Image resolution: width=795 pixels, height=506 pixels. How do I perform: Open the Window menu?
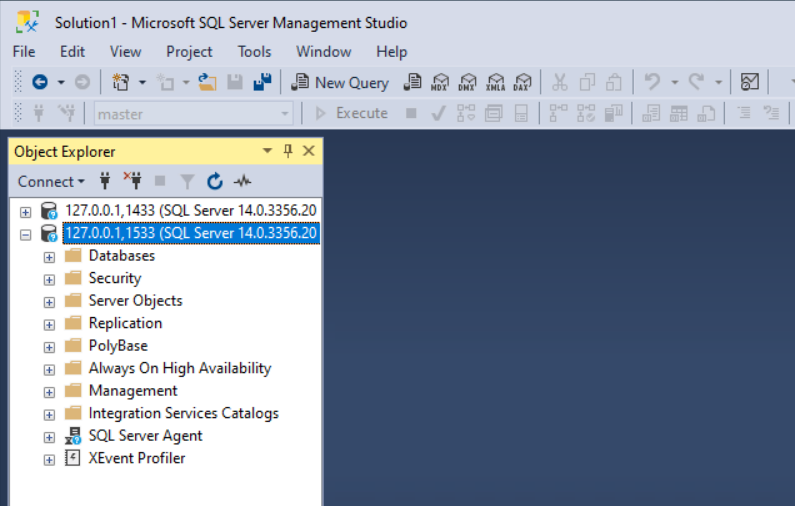(x=323, y=52)
